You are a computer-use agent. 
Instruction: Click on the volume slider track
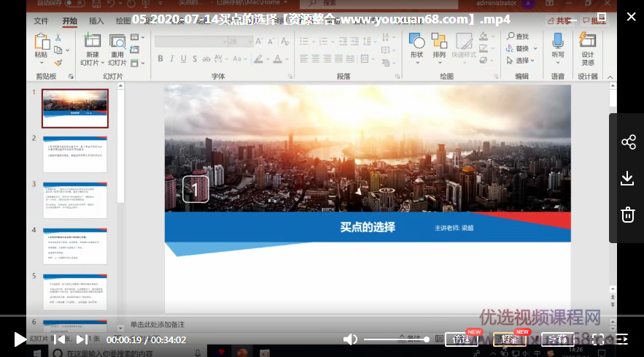(395, 339)
